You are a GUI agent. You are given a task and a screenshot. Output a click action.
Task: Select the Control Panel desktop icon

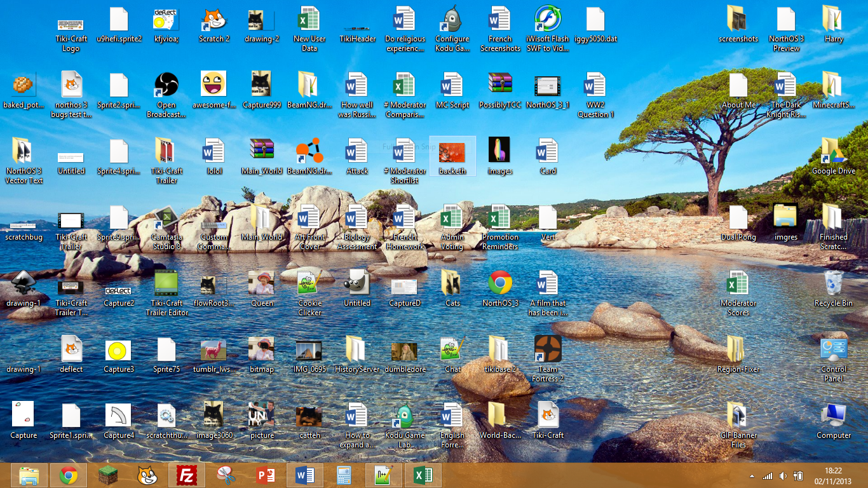coord(834,360)
